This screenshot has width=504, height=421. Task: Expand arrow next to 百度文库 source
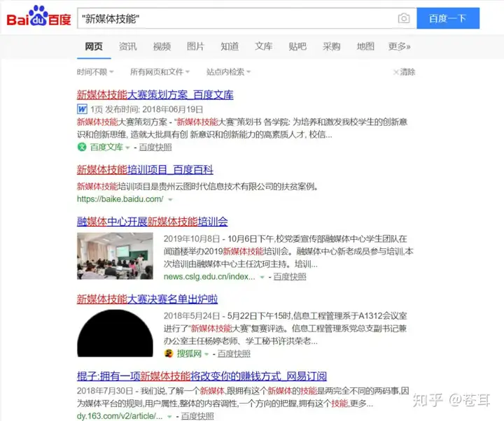[x=127, y=148]
